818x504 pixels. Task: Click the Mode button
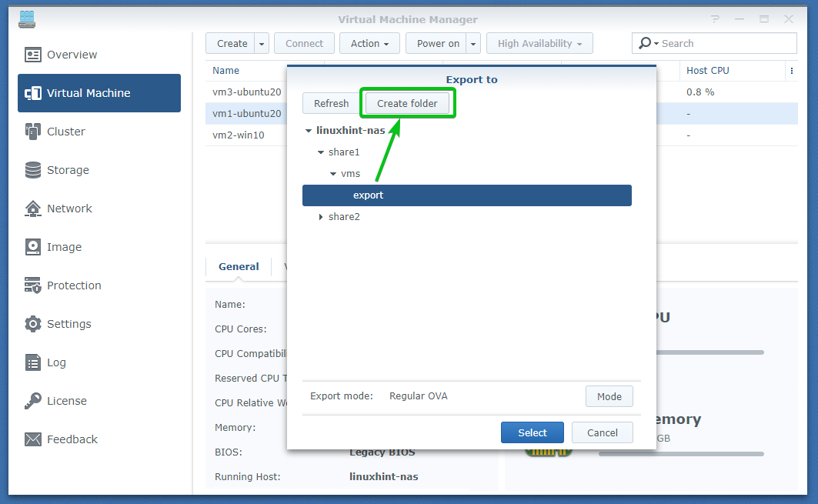pyautogui.click(x=609, y=396)
